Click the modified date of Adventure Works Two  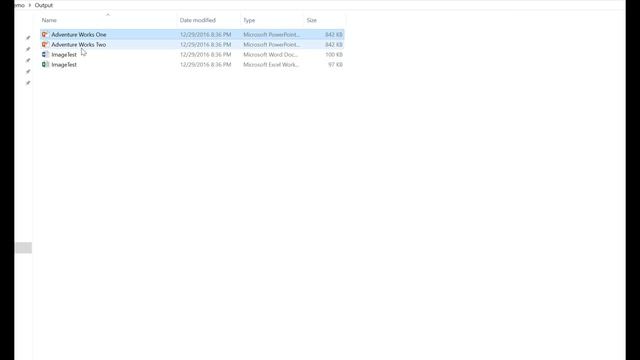pos(205,44)
